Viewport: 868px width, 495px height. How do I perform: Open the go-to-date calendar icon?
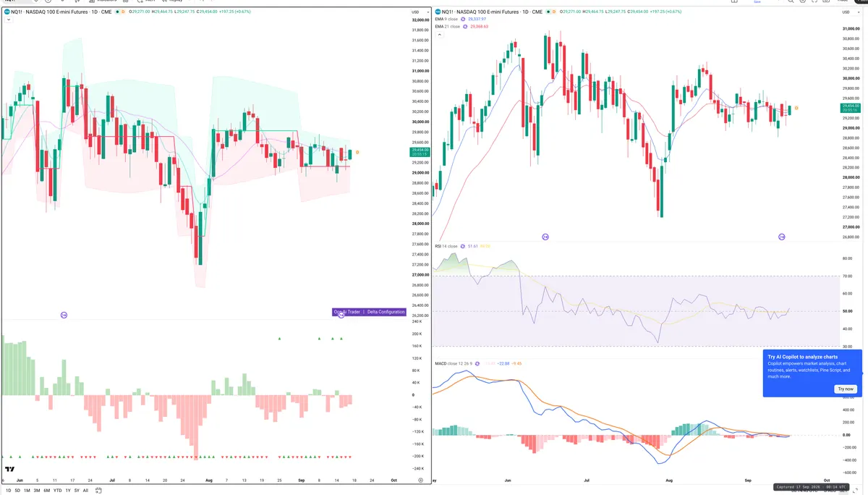[98, 491]
